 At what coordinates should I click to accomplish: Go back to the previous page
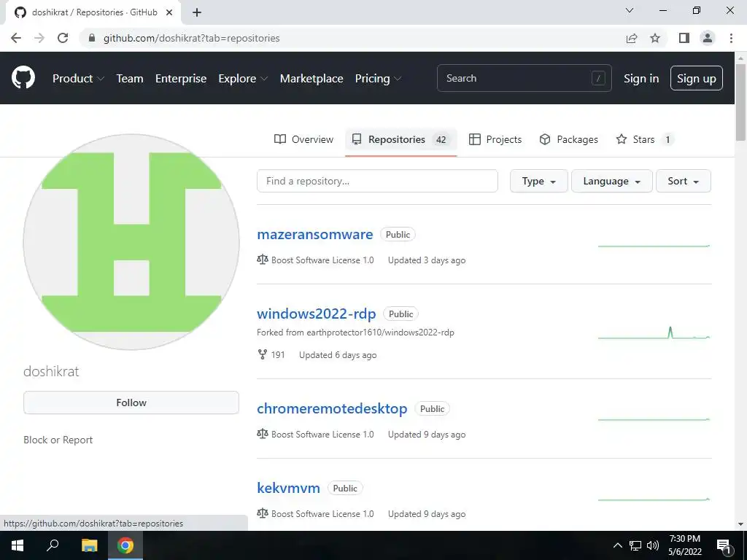click(16, 38)
